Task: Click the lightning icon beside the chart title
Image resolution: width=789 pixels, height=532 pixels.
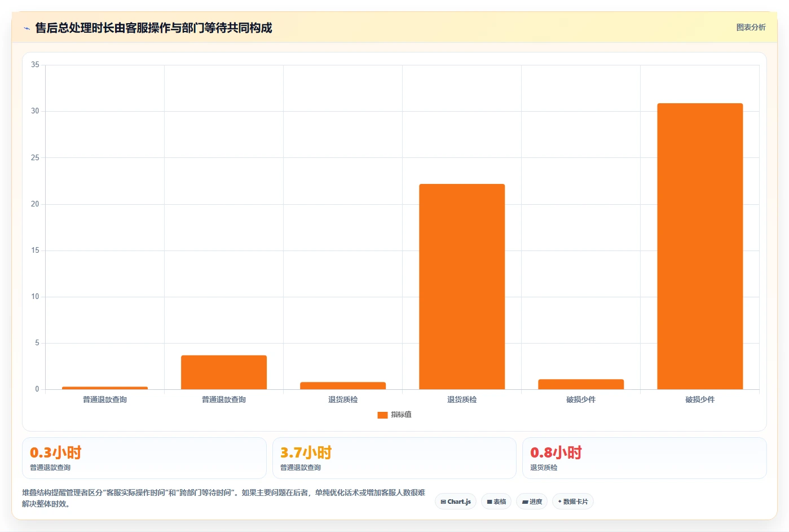Action: [x=27, y=28]
